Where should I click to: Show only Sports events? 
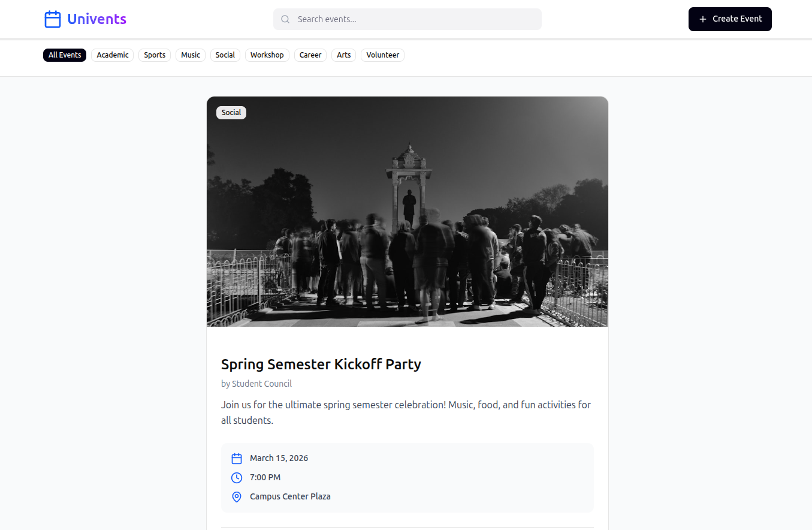coord(155,55)
